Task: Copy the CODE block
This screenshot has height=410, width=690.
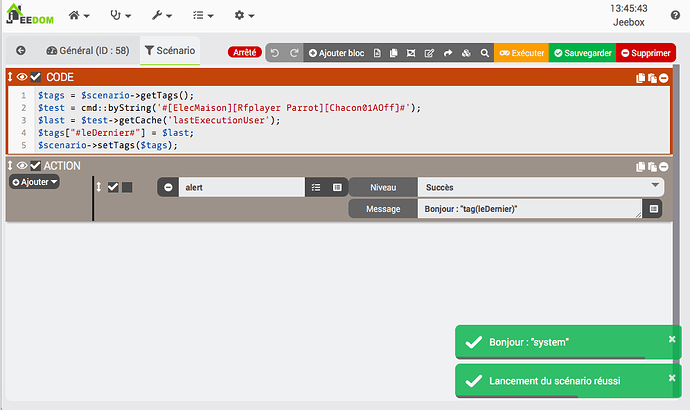Action: [x=640, y=78]
